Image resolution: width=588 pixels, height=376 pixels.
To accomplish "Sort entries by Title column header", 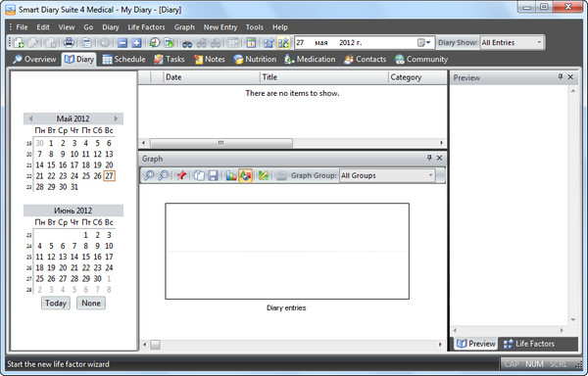I will point(324,77).
